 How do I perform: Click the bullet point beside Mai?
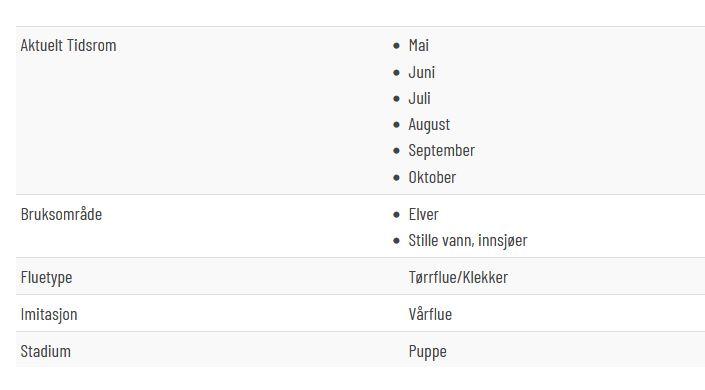point(396,46)
